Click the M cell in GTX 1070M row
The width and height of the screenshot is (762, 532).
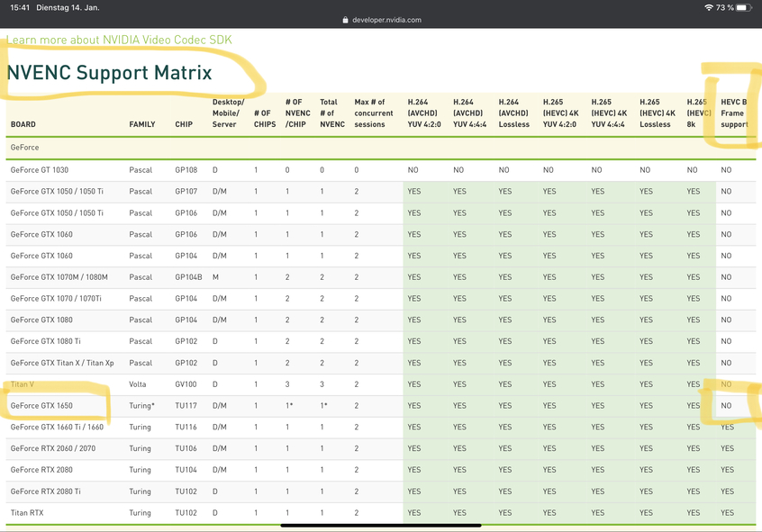215,277
